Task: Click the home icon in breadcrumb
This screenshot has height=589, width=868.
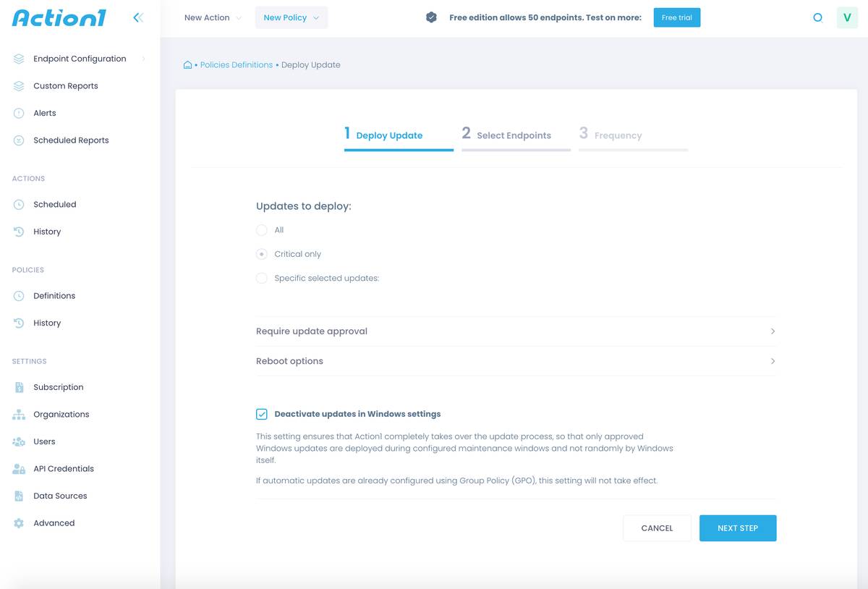Action: tap(187, 65)
